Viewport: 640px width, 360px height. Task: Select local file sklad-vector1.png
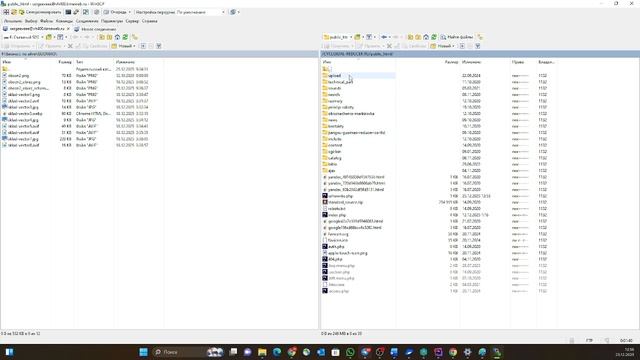[24, 95]
